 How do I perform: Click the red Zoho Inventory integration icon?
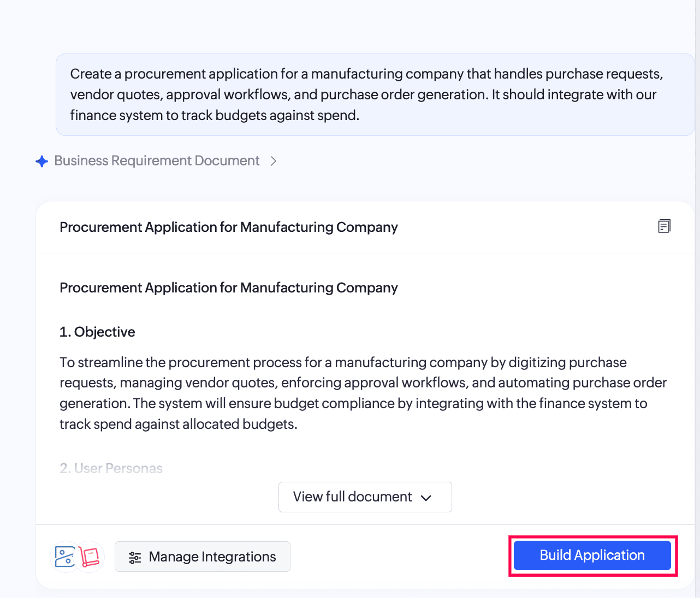(90, 557)
